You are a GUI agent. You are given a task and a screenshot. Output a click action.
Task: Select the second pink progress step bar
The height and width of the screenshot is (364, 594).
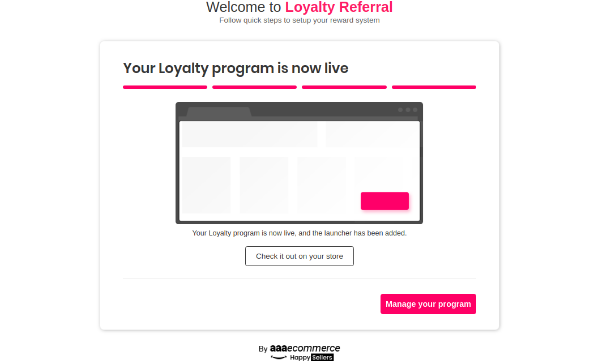pyautogui.click(x=255, y=87)
